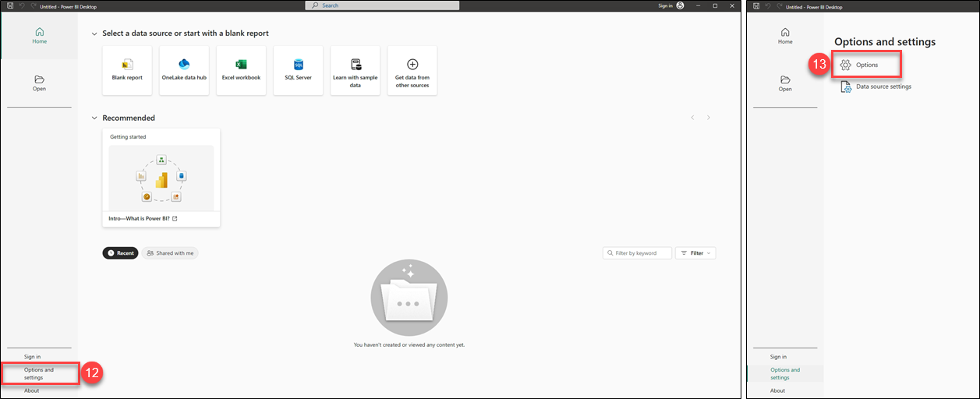The height and width of the screenshot is (399, 980).
Task: Collapse the Recommended section
Action: (94, 118)
